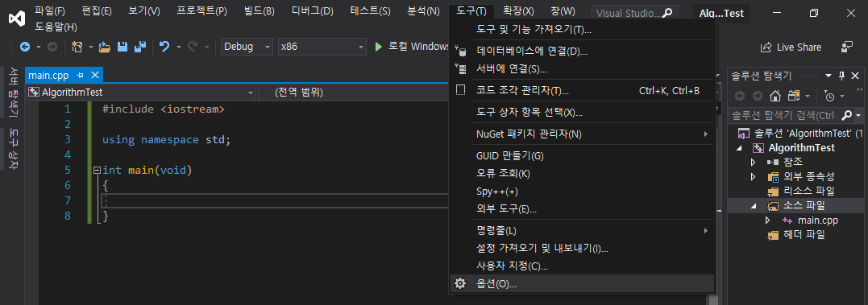Click the search magnifier in Visual Studio search
This screenshot has width=868, height=305.
668,12
